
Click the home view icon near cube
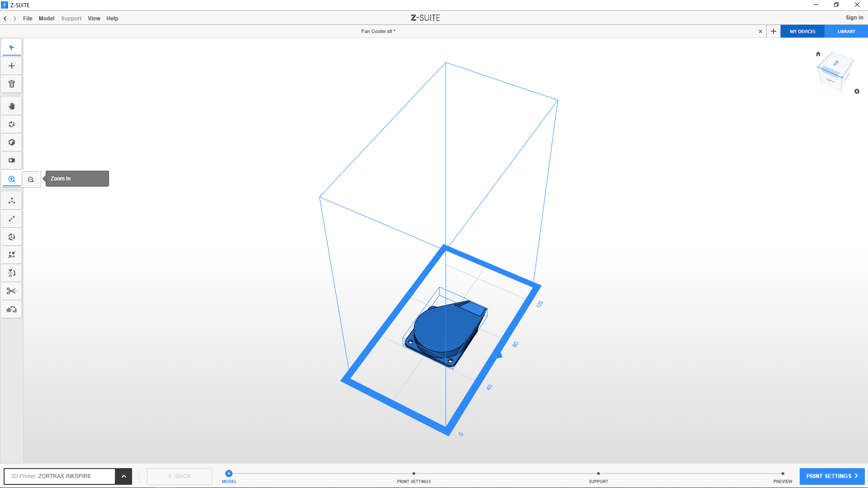click(x=818, y=54)
